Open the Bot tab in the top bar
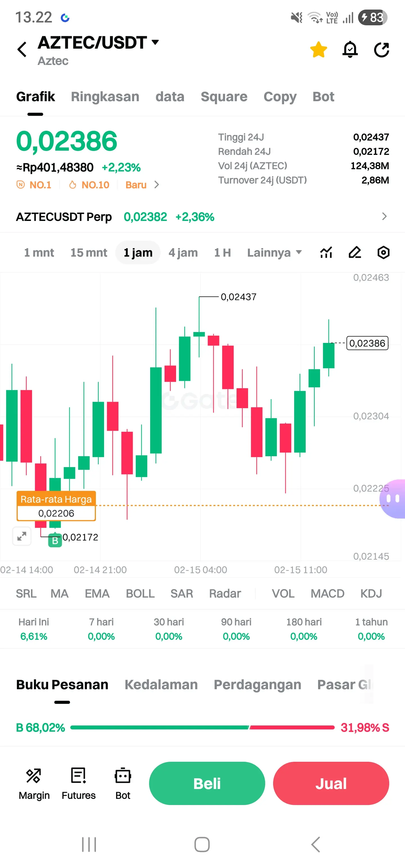Image resolution: width=405 pixels, height=868 pixels. [x=323, y=97]
